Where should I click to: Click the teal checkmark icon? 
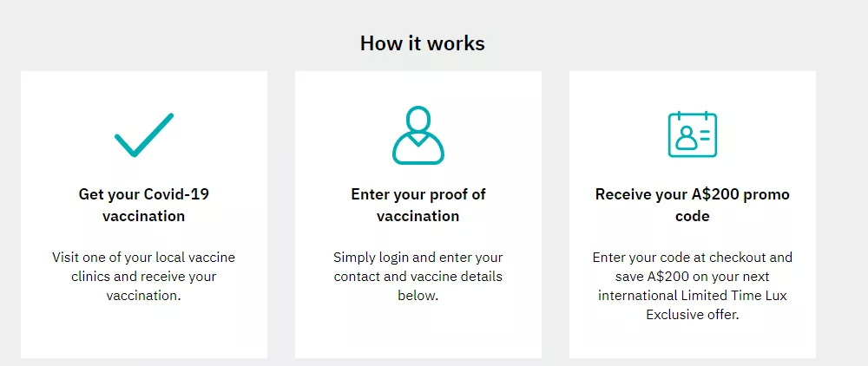click(144, 135)
